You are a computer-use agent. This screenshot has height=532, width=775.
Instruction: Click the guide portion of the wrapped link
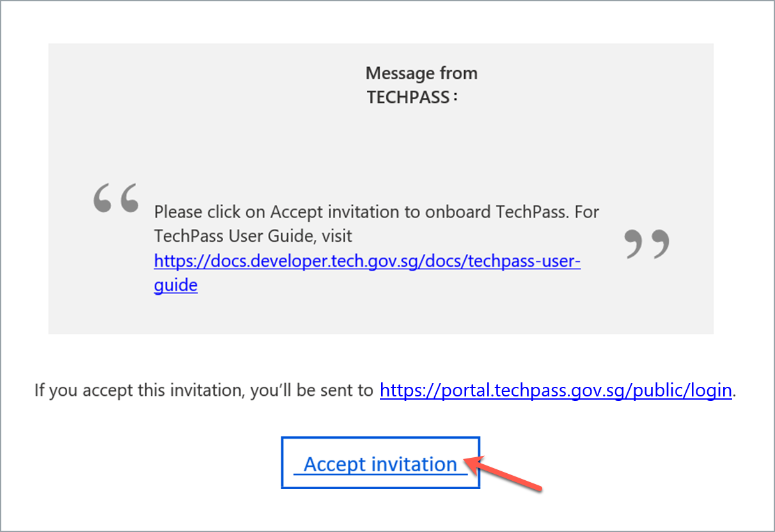[x=175, y=285]
